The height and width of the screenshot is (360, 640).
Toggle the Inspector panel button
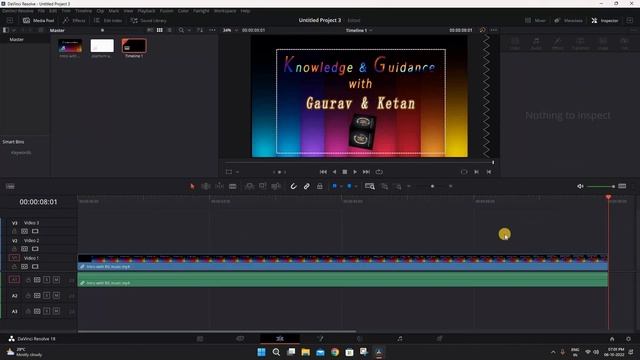tap(604, 20)
